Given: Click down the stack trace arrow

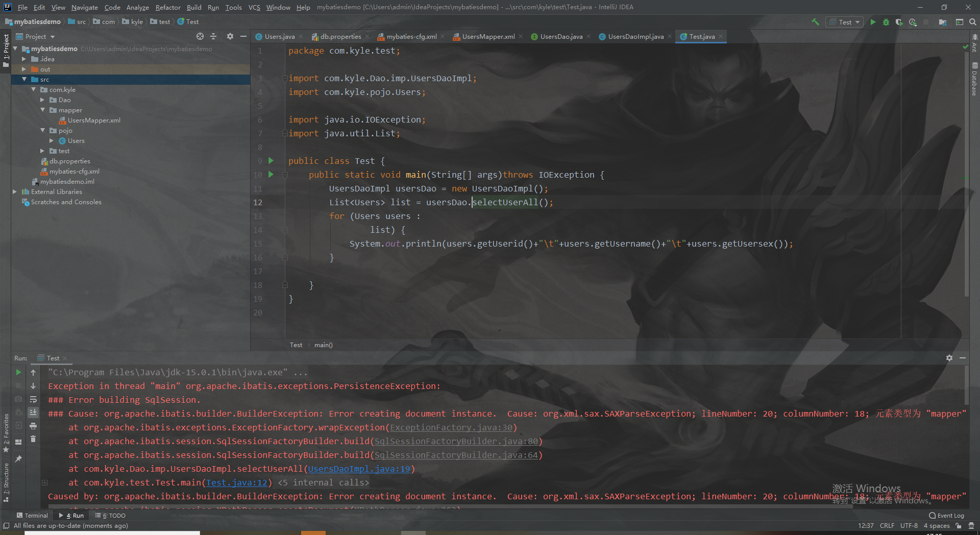Looking at the screenshot, I should pos(33,386).
